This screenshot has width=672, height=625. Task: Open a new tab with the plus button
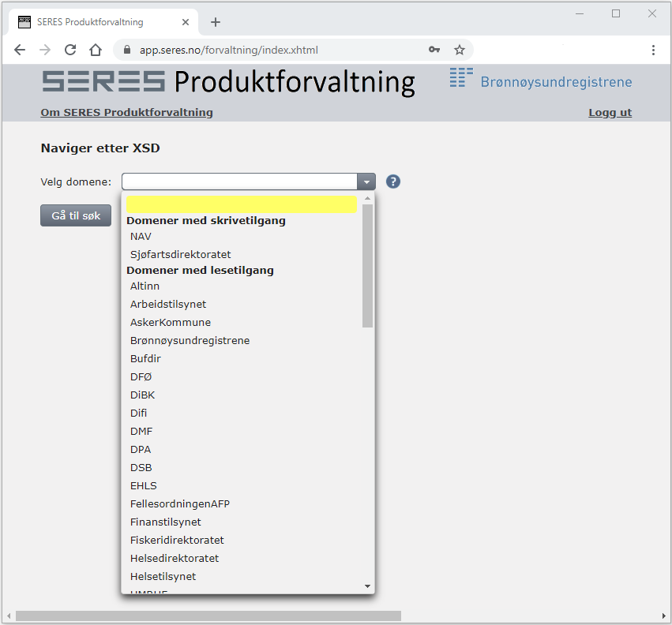click(x=216, y=22)
